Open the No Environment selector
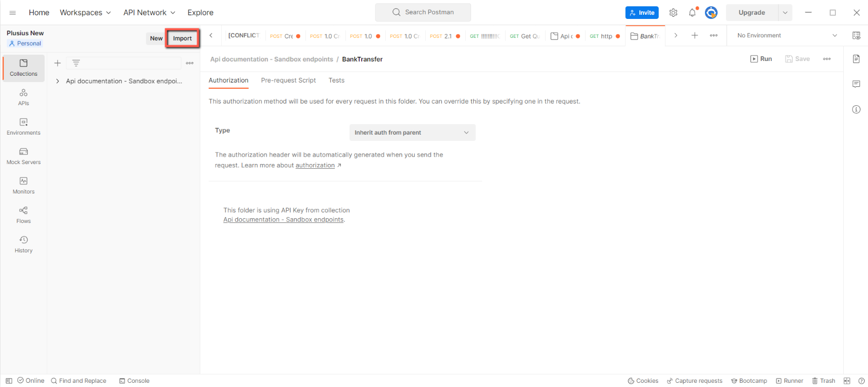This screenshot has width=868, height=387. coord(786,35)
